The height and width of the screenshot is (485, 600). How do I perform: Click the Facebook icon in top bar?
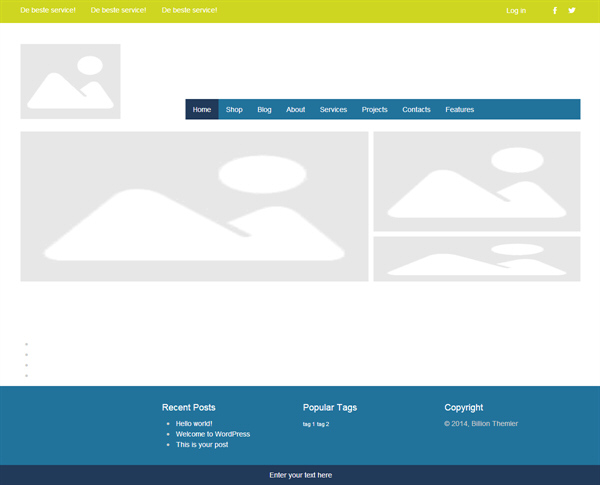point(555,11)
